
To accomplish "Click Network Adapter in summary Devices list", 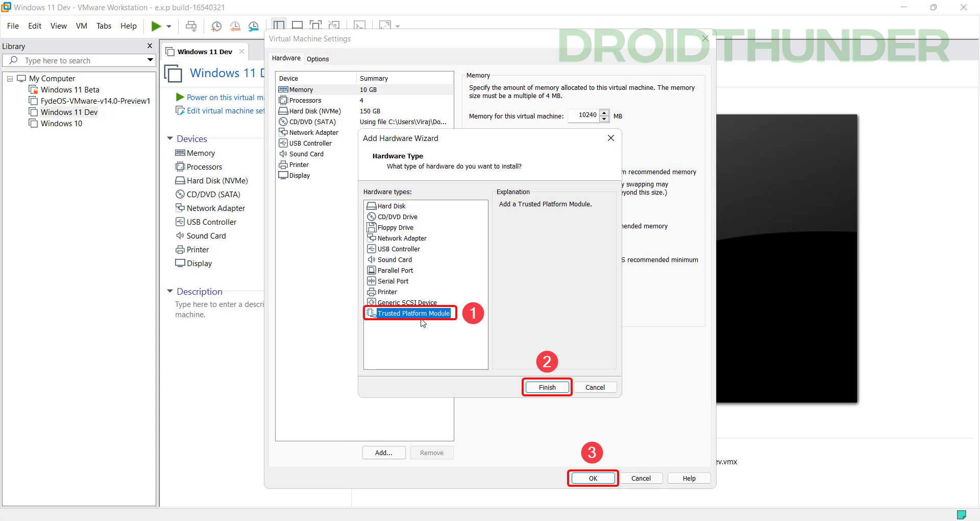I will [215, 208].
